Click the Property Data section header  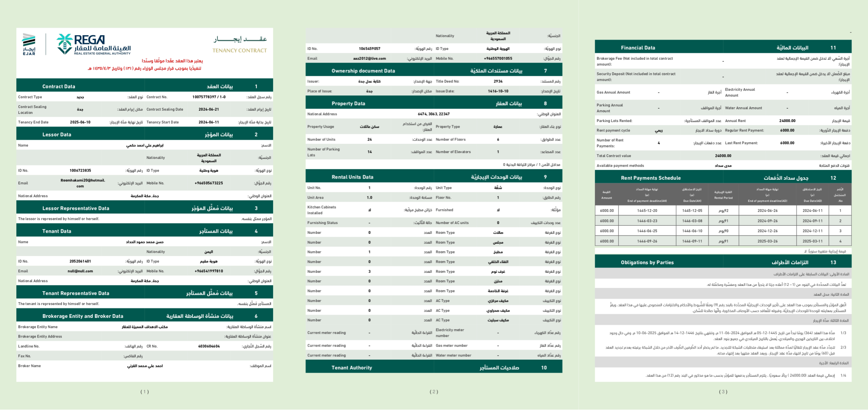pos(348,104)
